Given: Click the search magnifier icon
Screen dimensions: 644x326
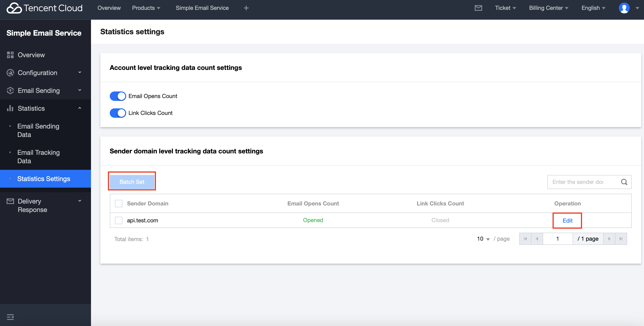Looking at the screenshot, I should (x=624, y=182).
